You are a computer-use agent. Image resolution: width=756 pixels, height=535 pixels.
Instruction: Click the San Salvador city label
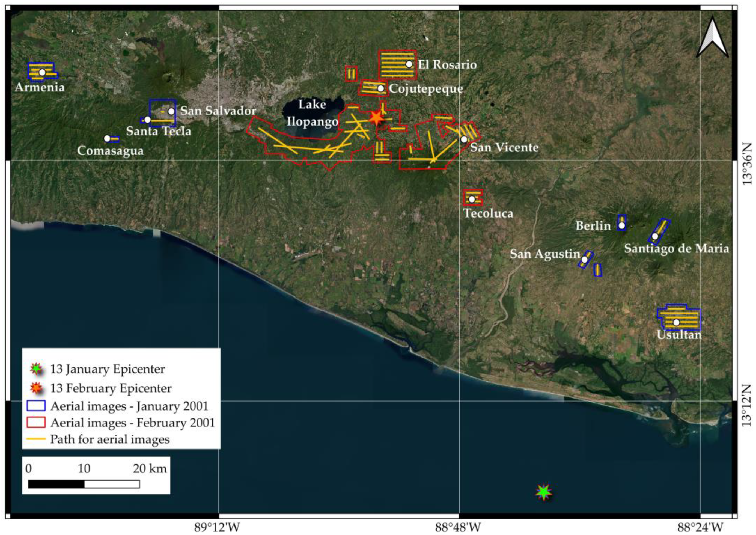tap(218, 111)
